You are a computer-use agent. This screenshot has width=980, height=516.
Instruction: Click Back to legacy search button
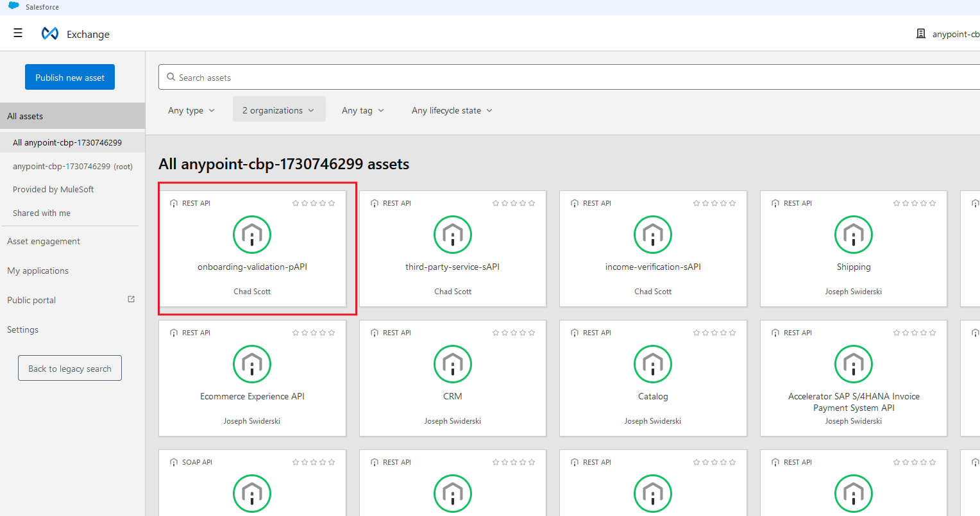(x=70, y=369)
